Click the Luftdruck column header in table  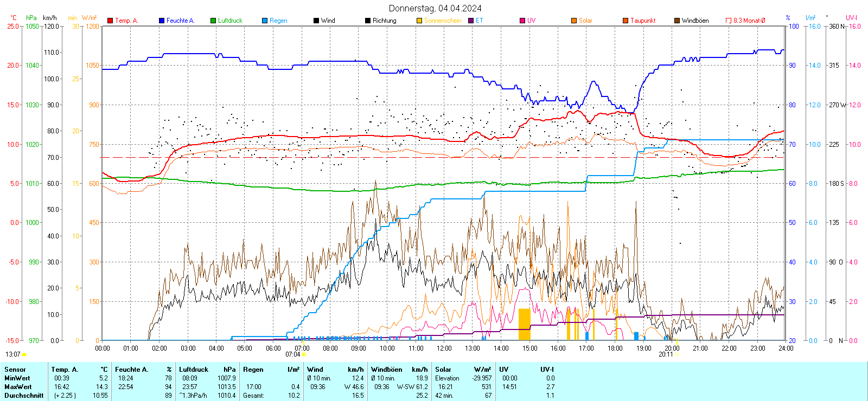(194, 370)
